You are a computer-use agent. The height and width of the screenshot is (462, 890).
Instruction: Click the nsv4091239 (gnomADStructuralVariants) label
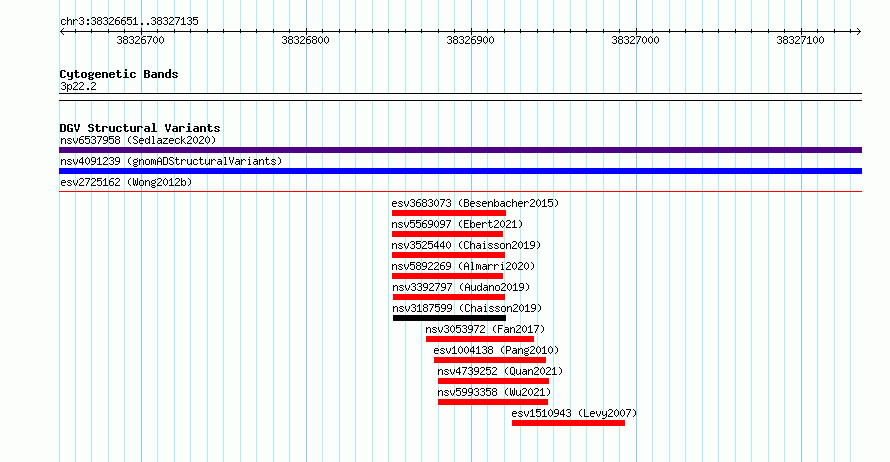pyautogui.click(x=171, y=161)
